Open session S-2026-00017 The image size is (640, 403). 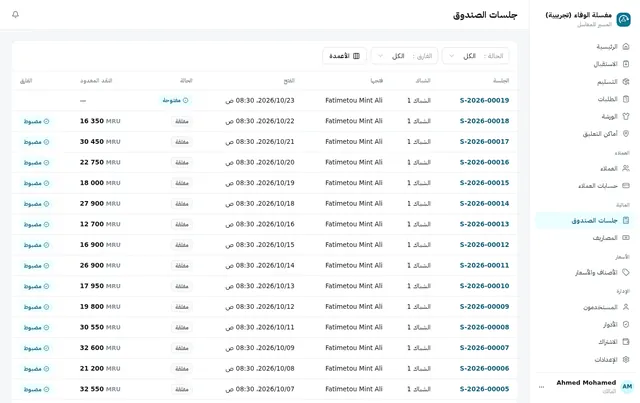(484, 142)
